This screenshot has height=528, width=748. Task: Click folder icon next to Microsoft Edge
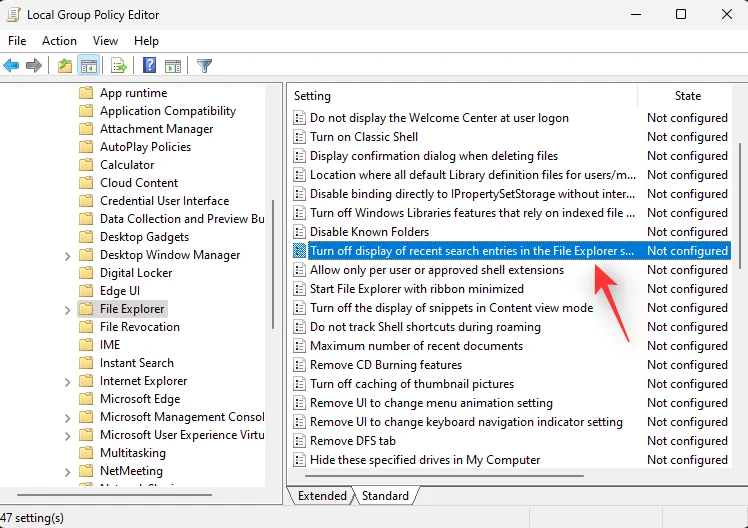click(x=86, y=399)
